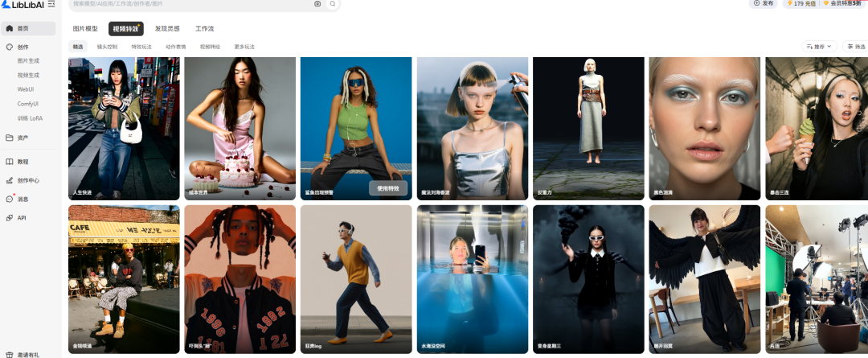The image size is (868, 358).
Task: Expand the 推荐 sort dropdown
Action: pos(819,47)
